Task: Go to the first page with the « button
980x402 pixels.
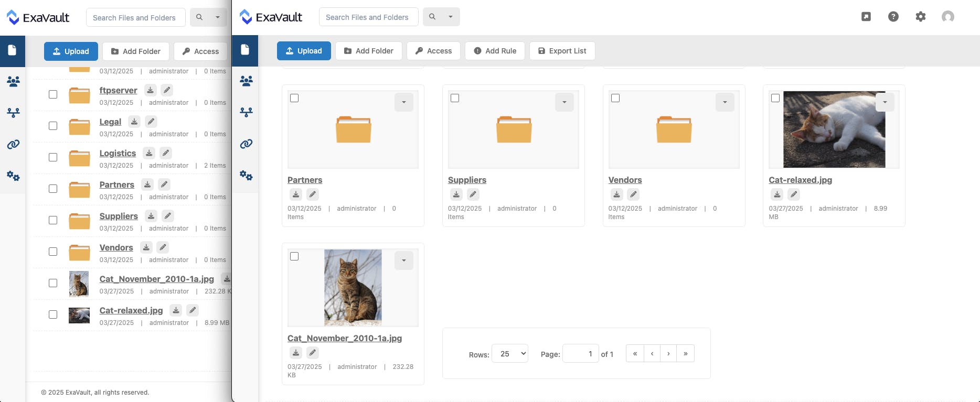Action: pyautogui.click(x=635, y=354)
